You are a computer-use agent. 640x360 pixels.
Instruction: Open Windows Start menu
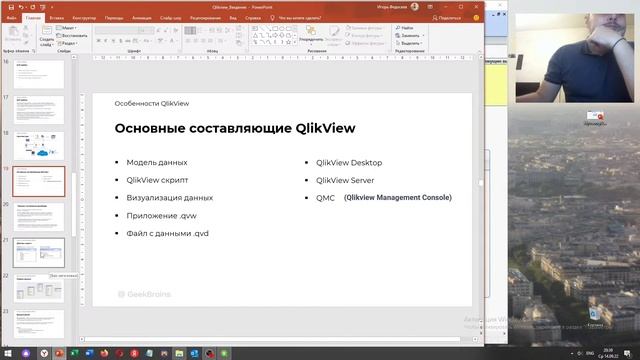pyautogui.click(x=8, y=353)
